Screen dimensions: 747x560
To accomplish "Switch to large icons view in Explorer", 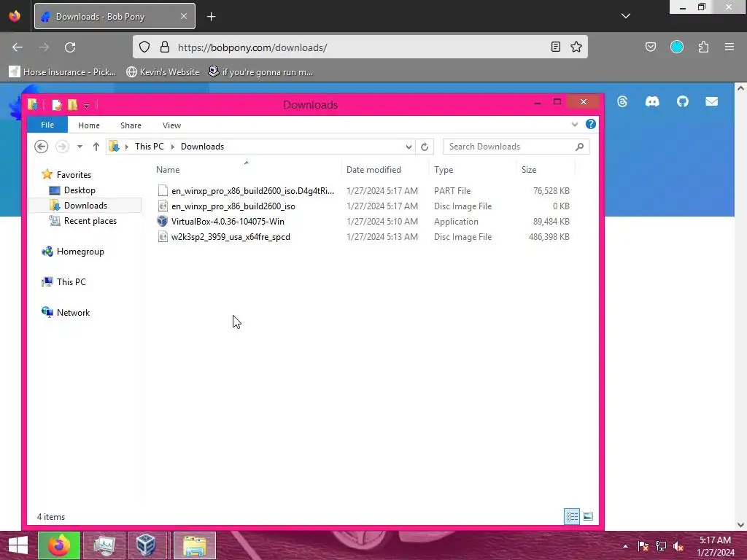I will pos(588,517).
